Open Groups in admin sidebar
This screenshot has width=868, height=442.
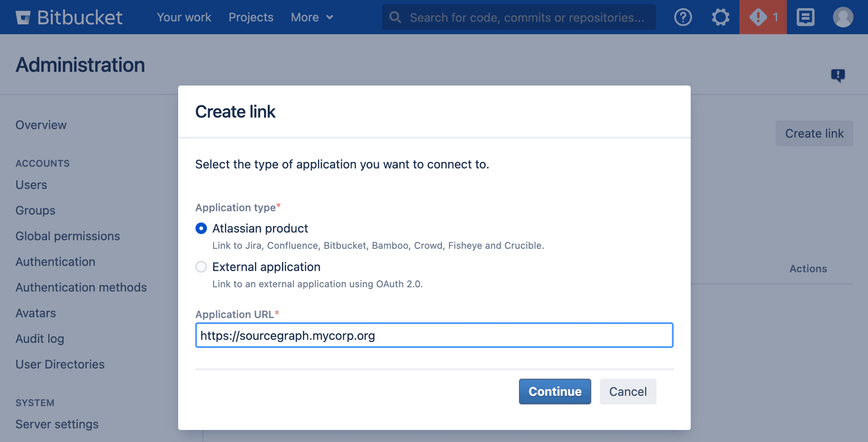[35, 210]
